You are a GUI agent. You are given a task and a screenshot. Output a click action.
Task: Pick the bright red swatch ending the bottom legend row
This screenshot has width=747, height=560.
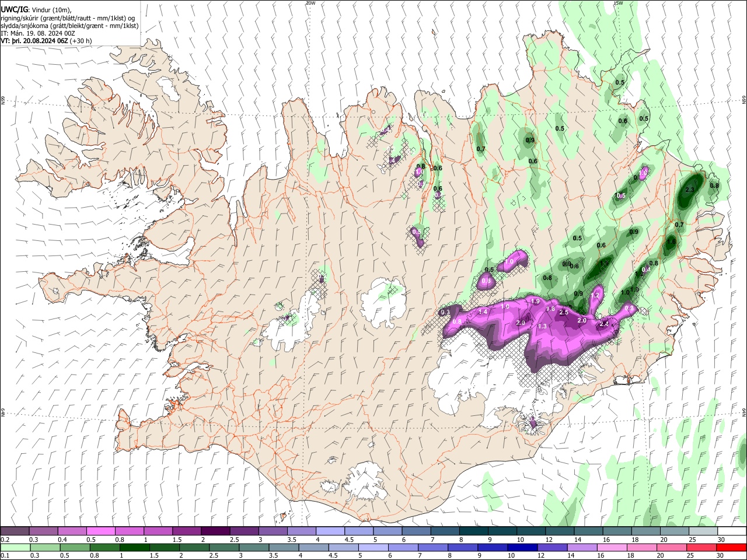731,548
